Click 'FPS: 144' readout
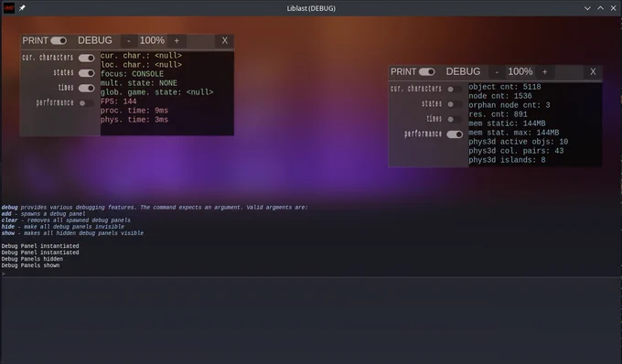The height and width of the screenshot is (364, 622). 118,102
